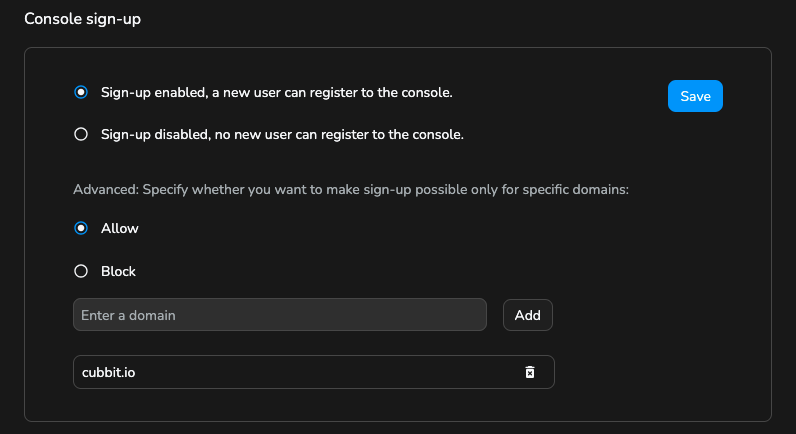Click the cubbit.io domain text
796x434 pixels.
(109, 372)
